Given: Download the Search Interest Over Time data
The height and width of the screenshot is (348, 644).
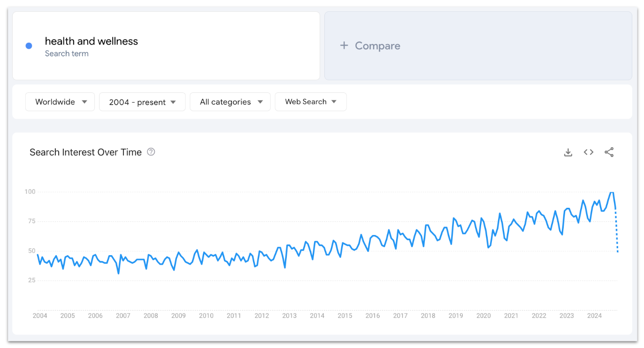Looking at the screenshot, I should tap(568, 152).
